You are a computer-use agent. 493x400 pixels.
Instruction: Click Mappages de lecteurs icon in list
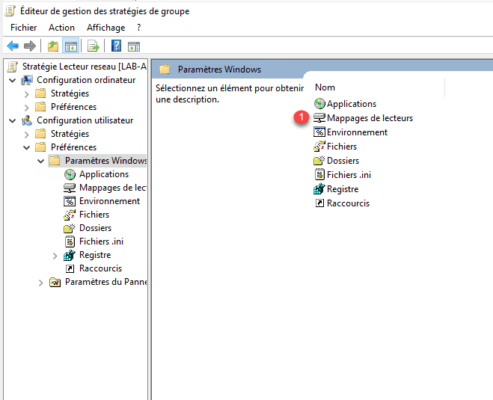[x=319, y=118]
